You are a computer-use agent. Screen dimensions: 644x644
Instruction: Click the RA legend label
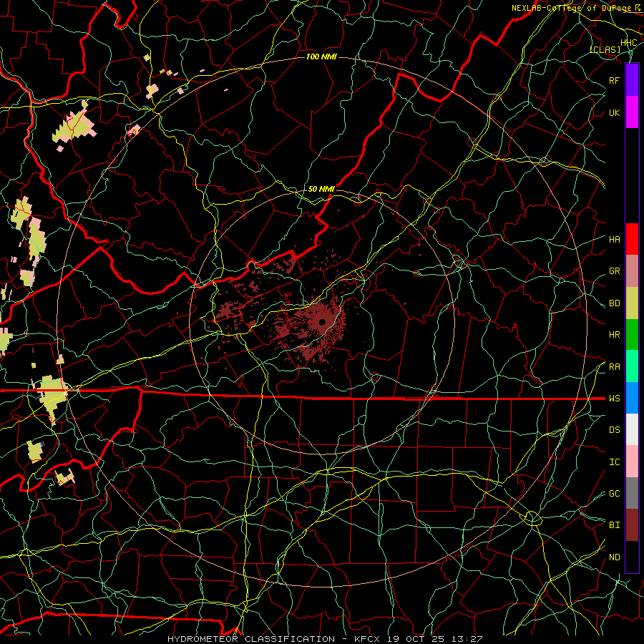[x=614, y=367]
